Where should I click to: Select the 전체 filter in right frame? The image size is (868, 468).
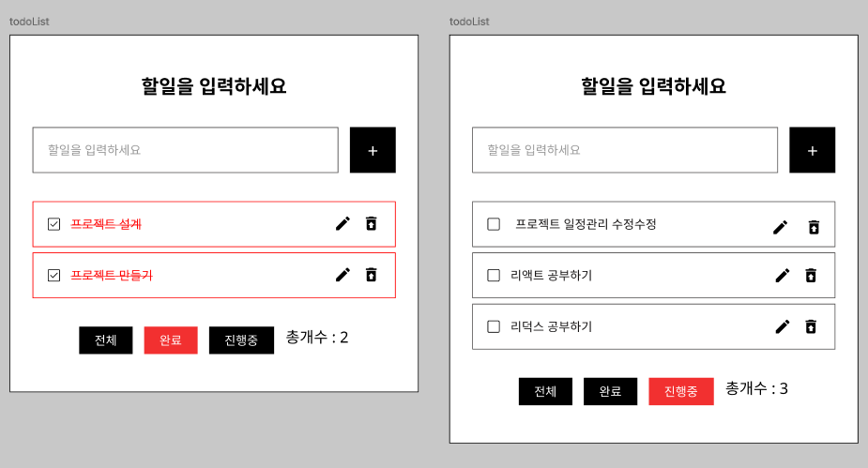[x=545, y=391]
